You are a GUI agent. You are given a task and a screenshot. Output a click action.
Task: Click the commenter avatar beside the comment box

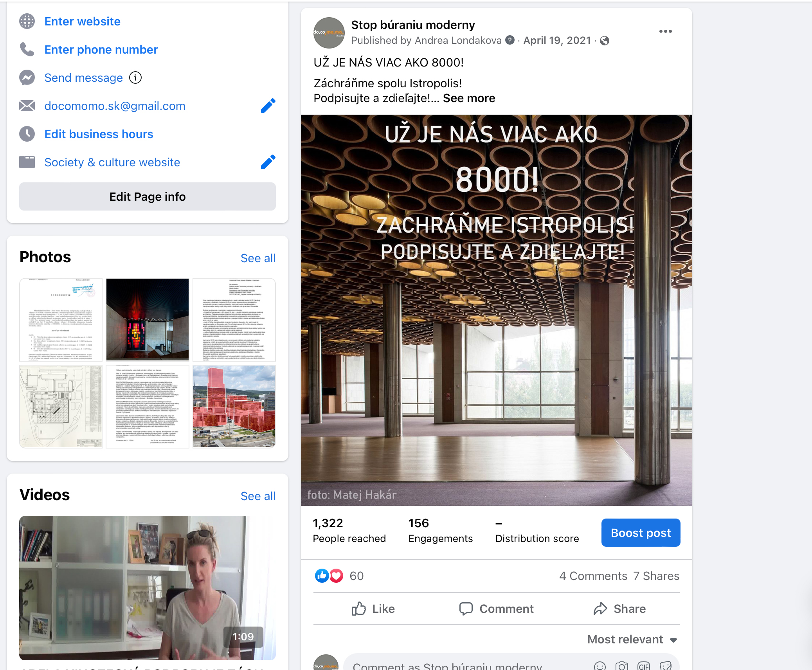(x=326, y=663)
